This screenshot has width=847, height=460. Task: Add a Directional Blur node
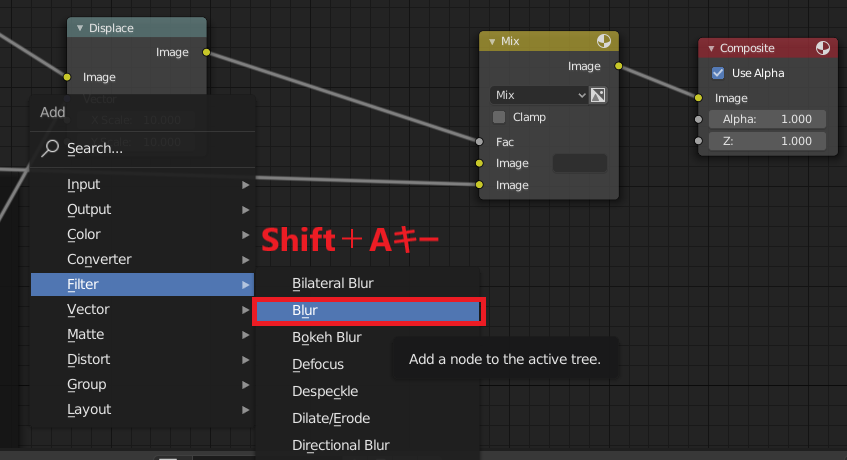point(368,445)
